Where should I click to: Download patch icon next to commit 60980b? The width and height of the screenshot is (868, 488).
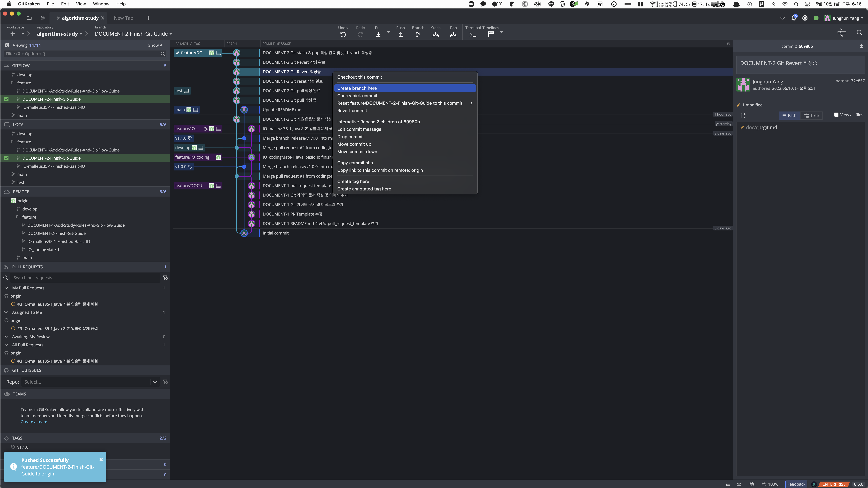coord(861,46)
